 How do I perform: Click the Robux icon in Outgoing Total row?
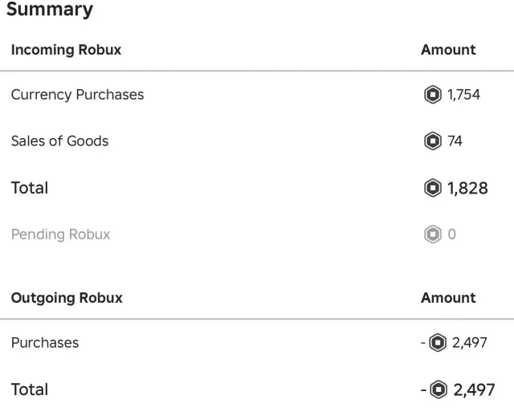coord(439,389)
